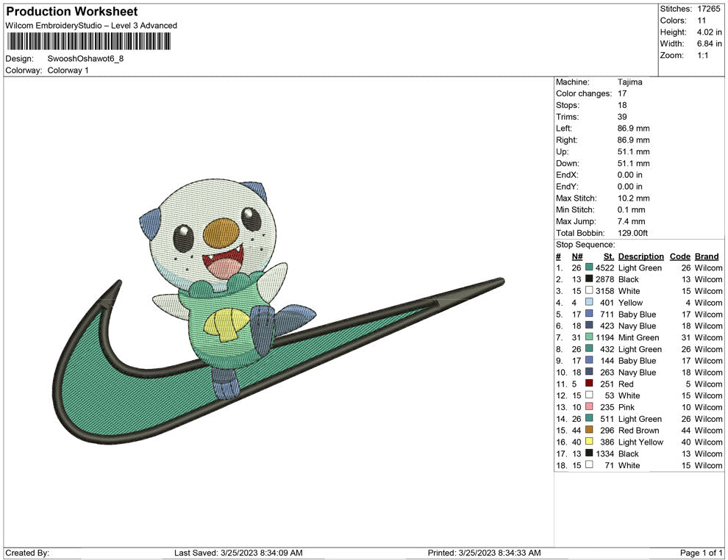The image size is (728, 560).
Task: Click the 'St.' column header
Action: click(x=609, y=256)
